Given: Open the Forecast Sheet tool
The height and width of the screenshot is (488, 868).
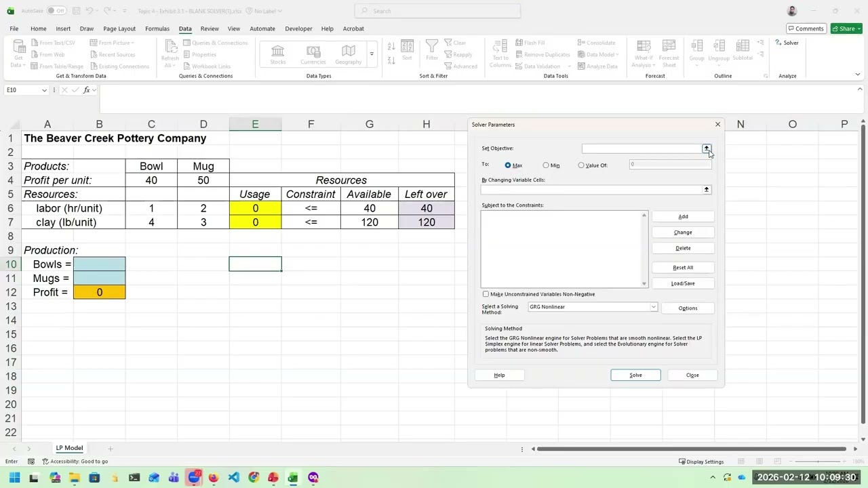Looking at the screenshot, I should (669, 54).
